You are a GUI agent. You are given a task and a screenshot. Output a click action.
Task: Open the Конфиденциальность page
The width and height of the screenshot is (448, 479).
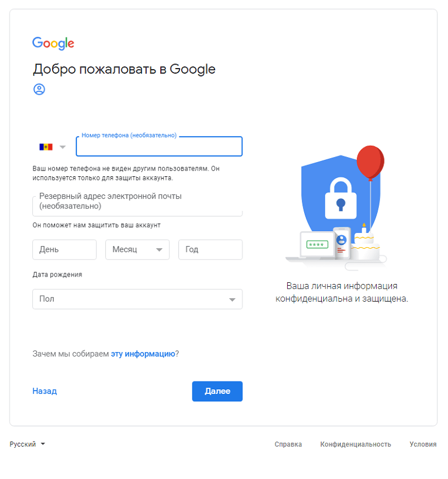coord(356,444)
